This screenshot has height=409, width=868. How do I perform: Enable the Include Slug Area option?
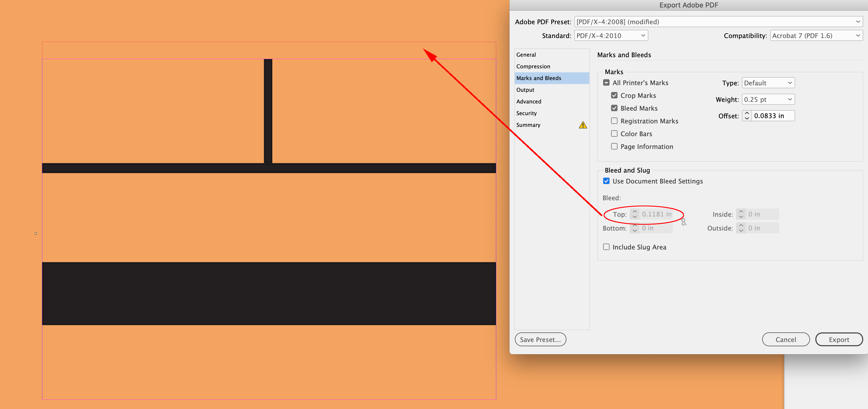coord(606,247)
